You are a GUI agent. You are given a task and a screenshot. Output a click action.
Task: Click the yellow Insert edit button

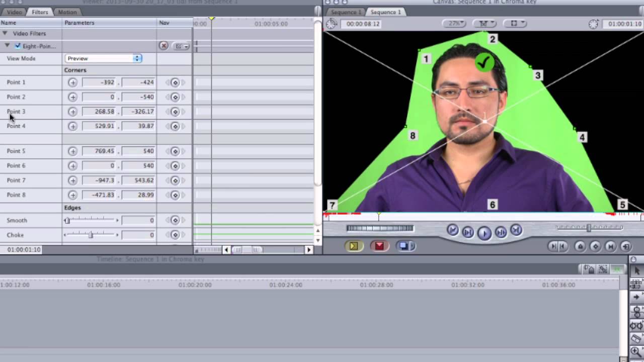(x=353, y=246)
